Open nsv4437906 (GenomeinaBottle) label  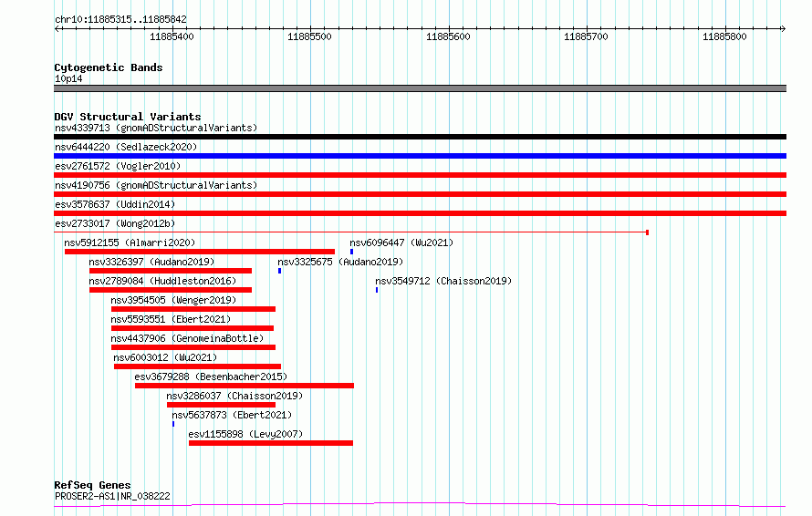coord(187,338)
